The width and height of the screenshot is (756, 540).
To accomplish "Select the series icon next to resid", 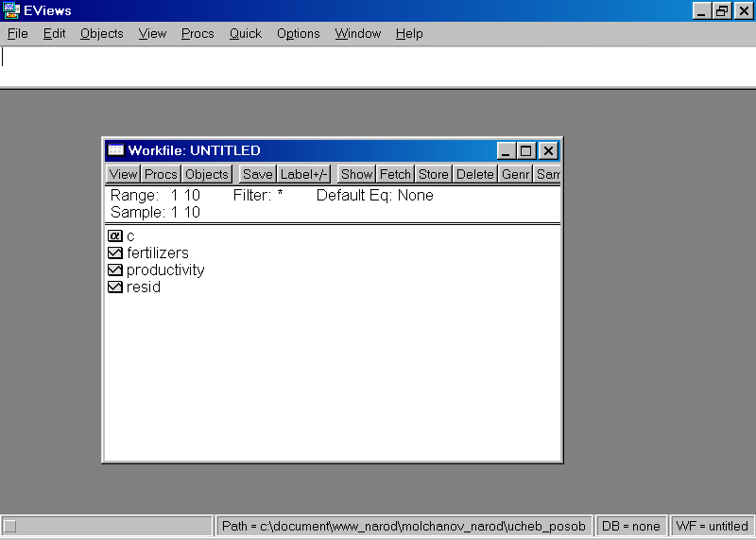I will (x=114, y=287).
